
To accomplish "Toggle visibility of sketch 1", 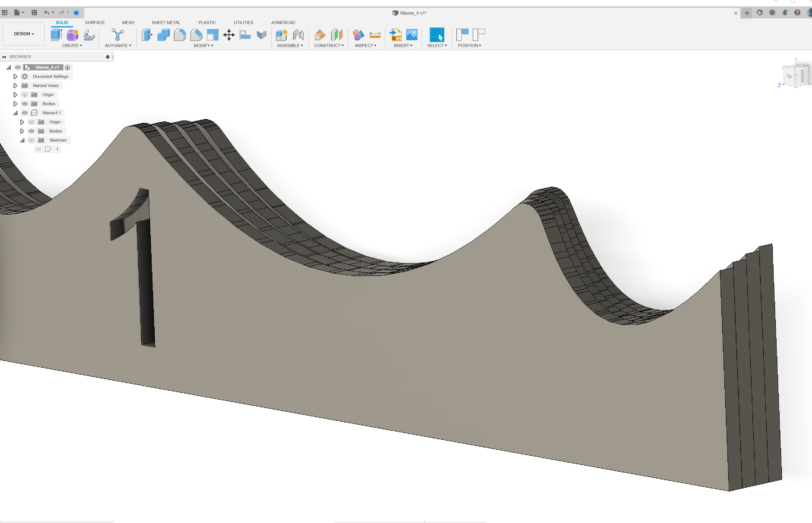I will point(38,149).
